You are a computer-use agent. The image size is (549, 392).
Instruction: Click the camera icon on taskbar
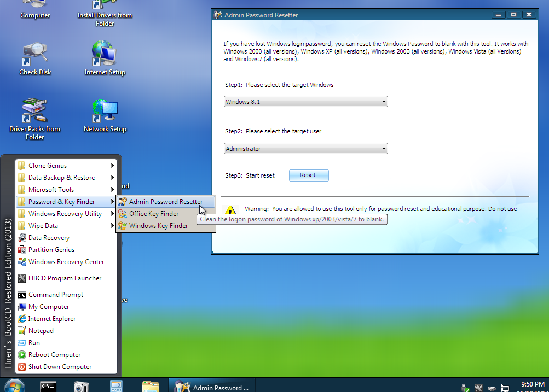click(x=82, y=387)
